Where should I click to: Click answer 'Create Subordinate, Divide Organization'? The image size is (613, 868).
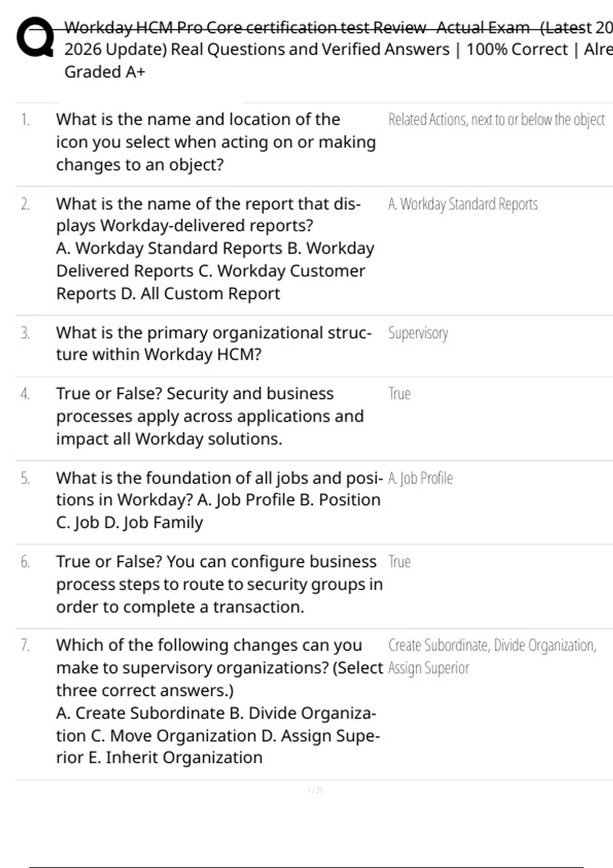pyautogui.click(x=492, y=645)
